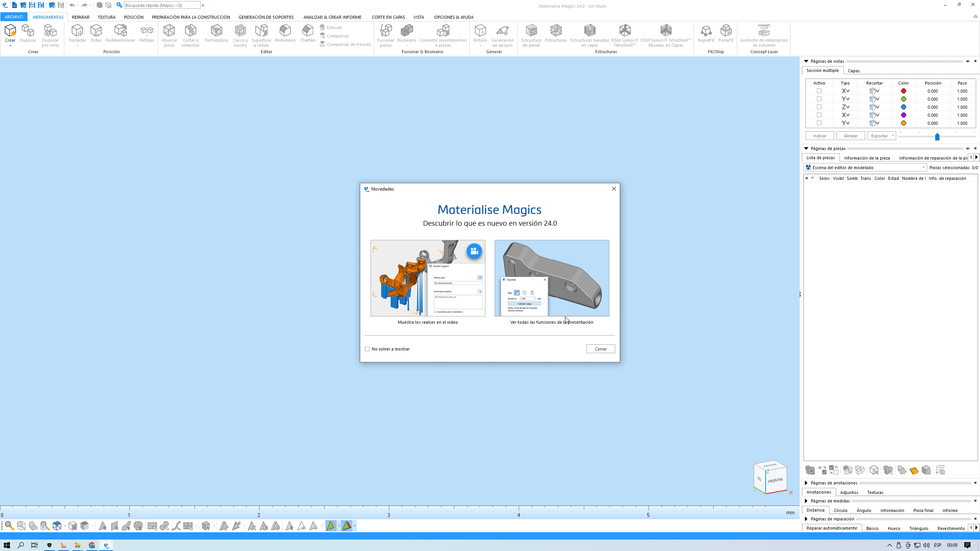Expand the Páginas de anotaciones panel
Image resolution: width=980 pixels, height=551 pixels.
coord(806,483)
